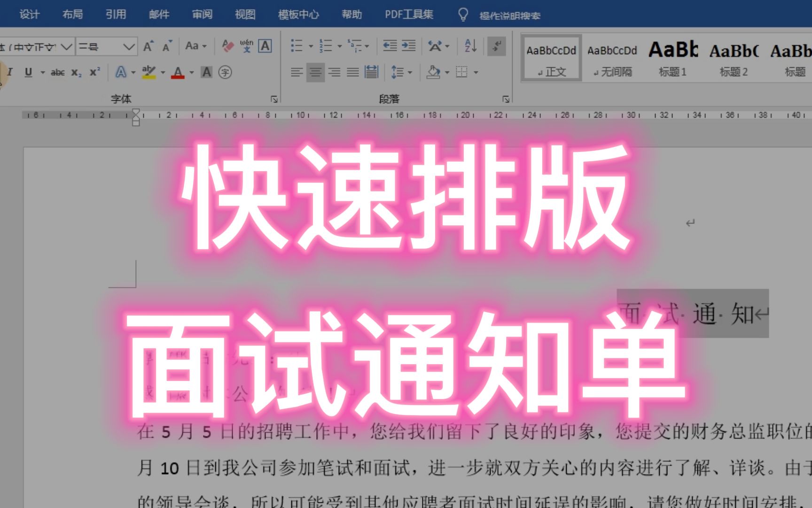The height and width of the screenshot is (508, 812).
Task: Launch Font dialog from group corner
Action: (274, 99)
